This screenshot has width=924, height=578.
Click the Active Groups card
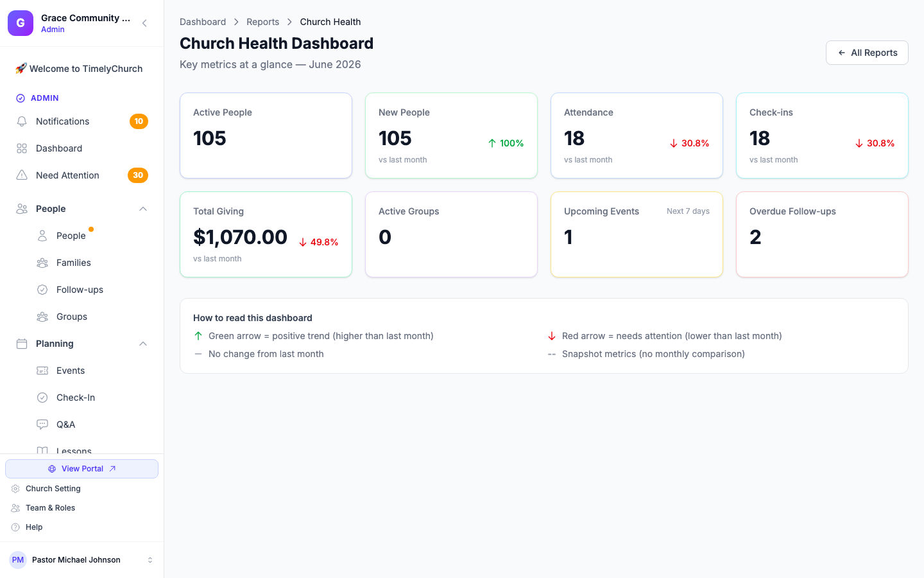451,234
